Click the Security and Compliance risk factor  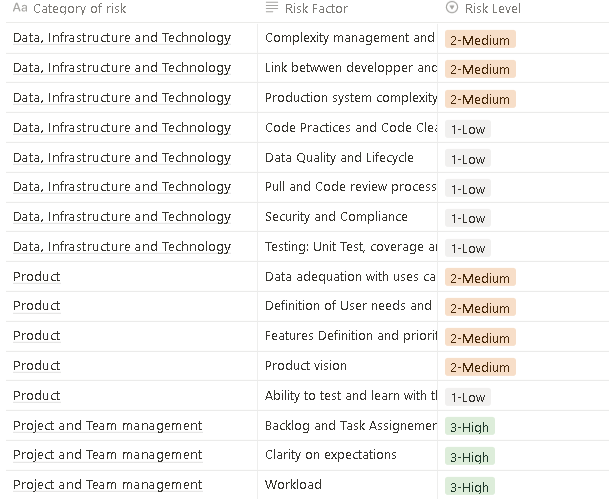pos(336,217)
